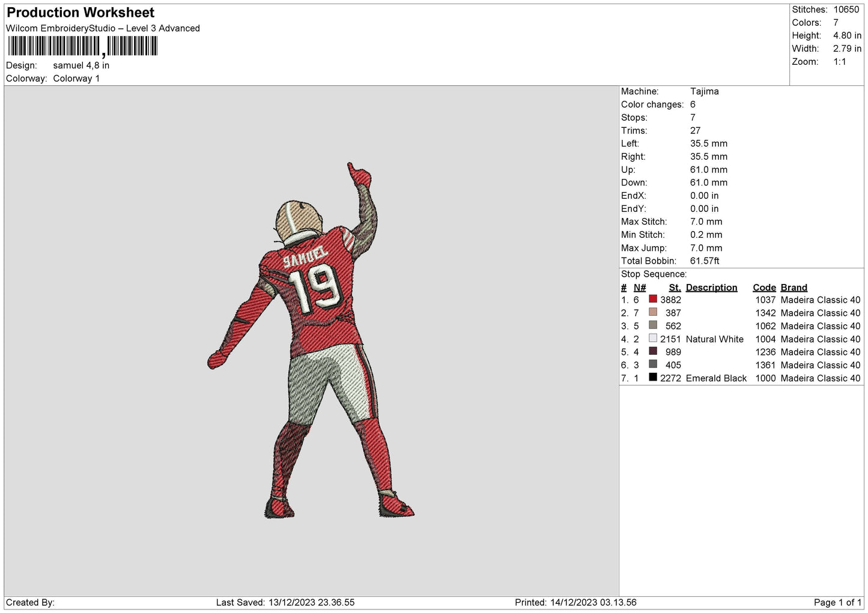
Task: Click the 'Page 1 of 1' footer text
Action: click(x=838, y=602)
